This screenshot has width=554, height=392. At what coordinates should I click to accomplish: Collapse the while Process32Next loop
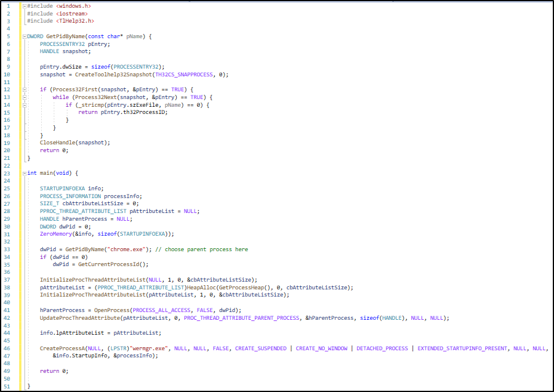(x=24, y=97)
